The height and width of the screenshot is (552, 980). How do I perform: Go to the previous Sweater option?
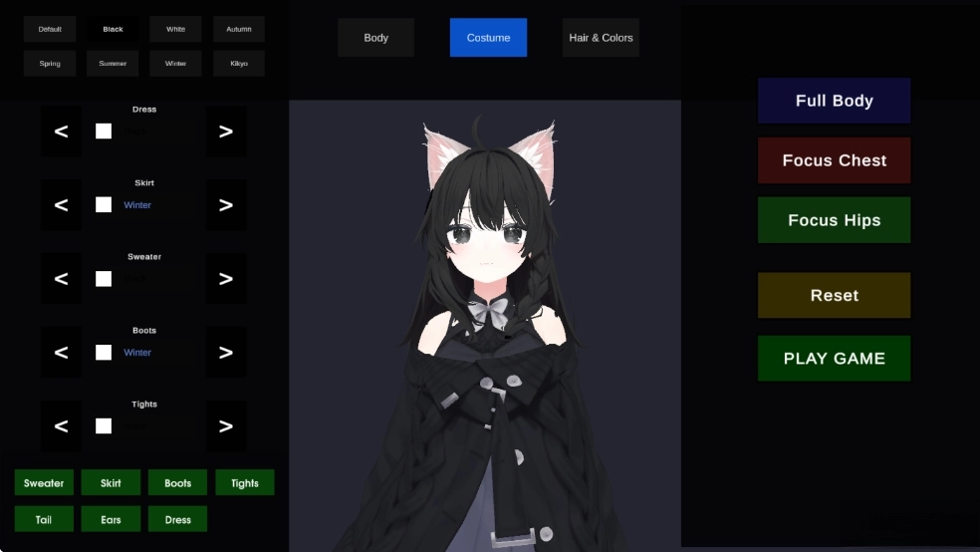pyautogui.click(x=61, y=279)
